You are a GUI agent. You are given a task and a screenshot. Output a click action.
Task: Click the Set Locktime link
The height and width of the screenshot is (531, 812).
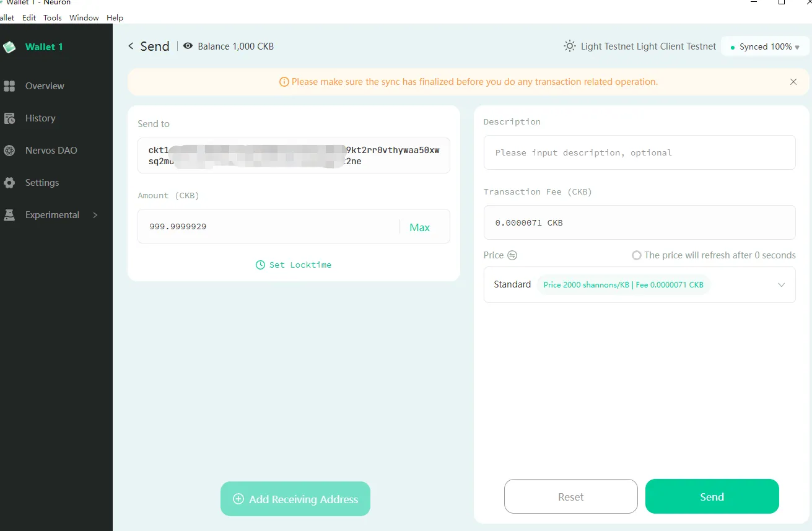[294, 265]
